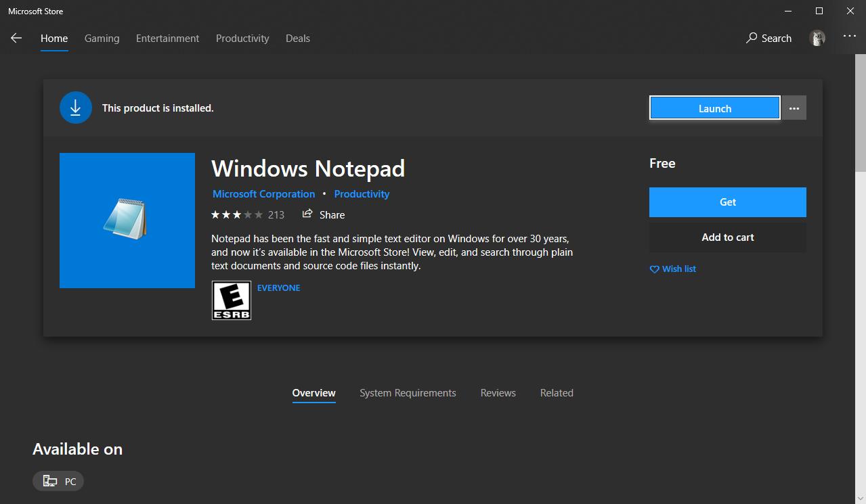This screenshot has height=504, width=866.
Task: Click Add to cart
Action: click(728, 237)
